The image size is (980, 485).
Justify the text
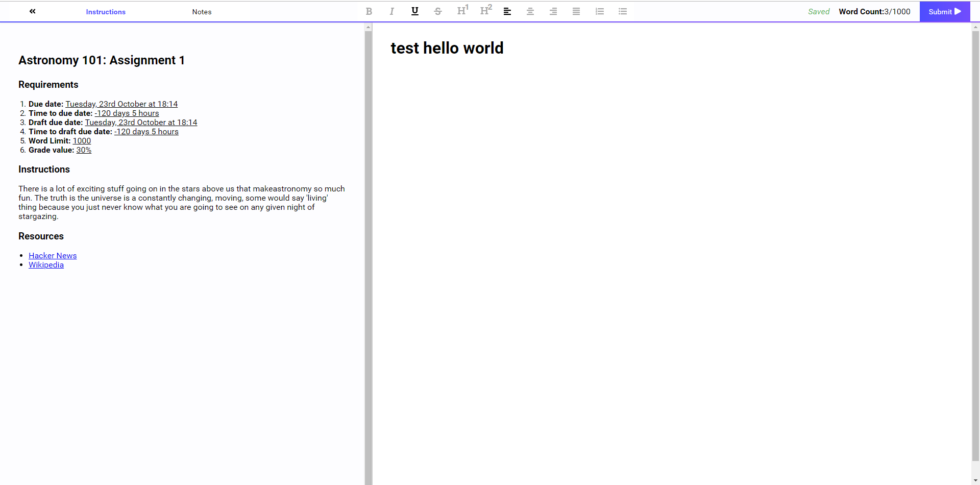tap(576, 11)
